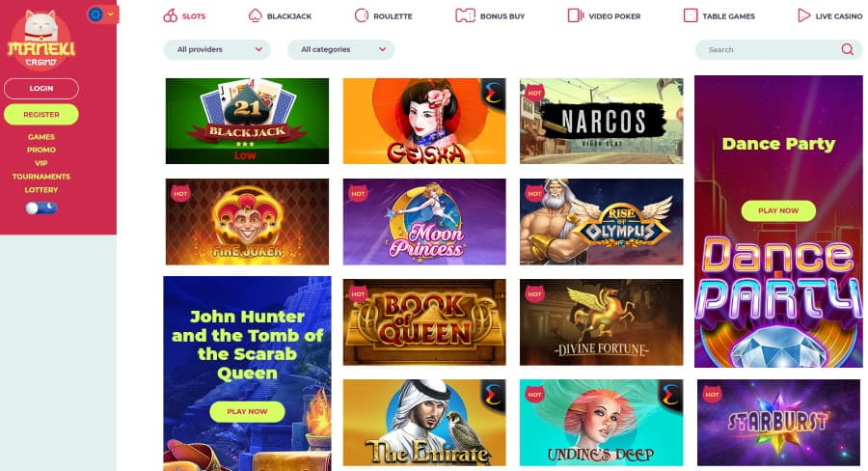Click Play Now on Dance Party banner
Viewport: 868px width, 471px height.
(x=778, y=210)
